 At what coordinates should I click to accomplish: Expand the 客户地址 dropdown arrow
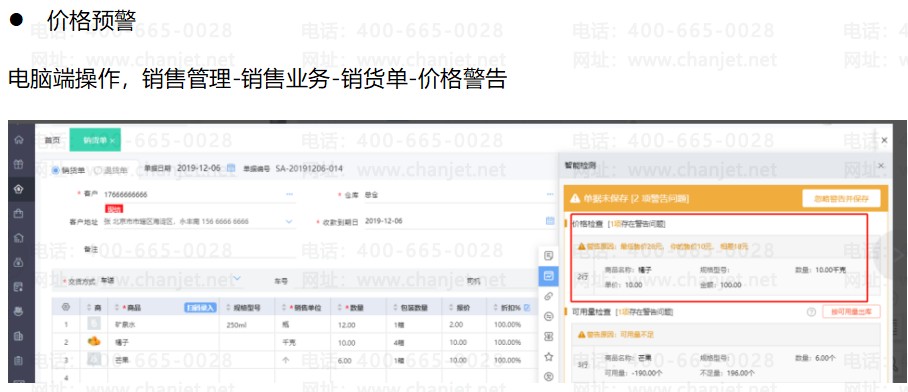290,221
